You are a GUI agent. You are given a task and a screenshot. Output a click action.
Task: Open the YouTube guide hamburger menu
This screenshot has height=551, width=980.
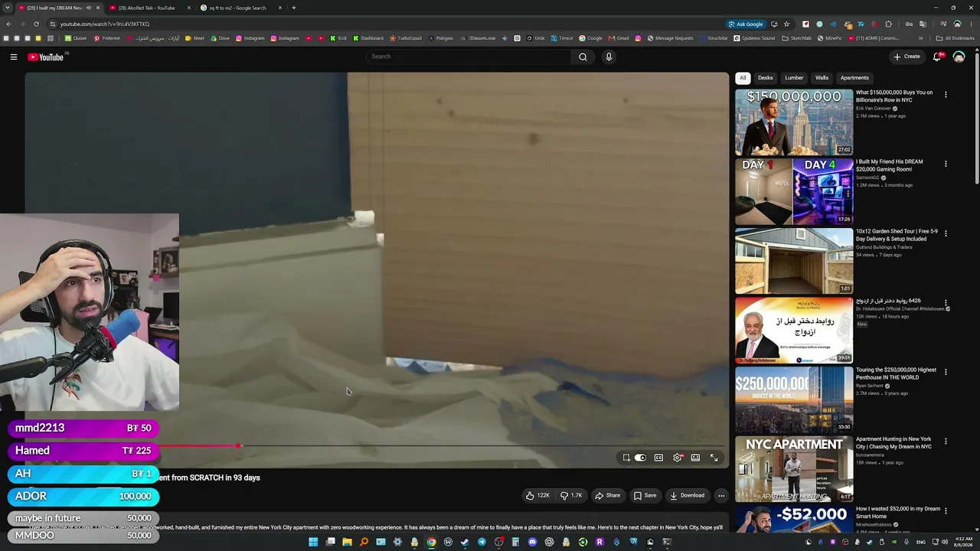[x=13, y=57]
